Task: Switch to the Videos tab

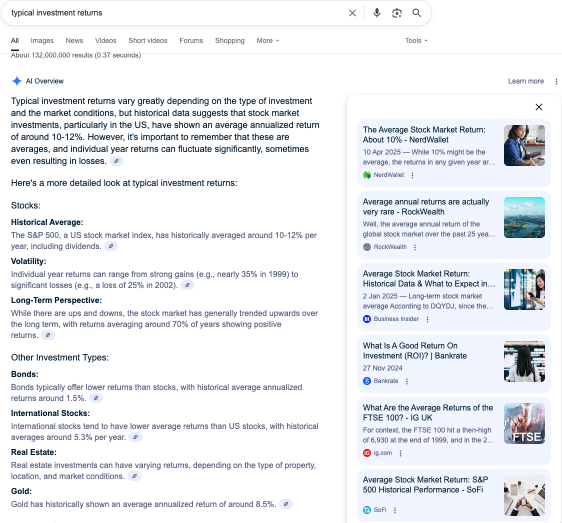Action: tap(106, 41)
